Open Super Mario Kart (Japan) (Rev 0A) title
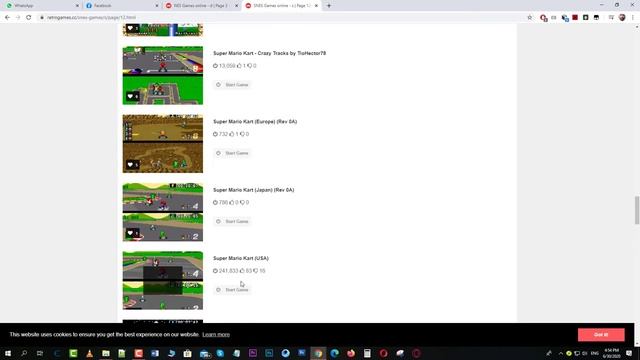Screen dimensions: 640x360 pyautogui.click(x=253, y=190)
